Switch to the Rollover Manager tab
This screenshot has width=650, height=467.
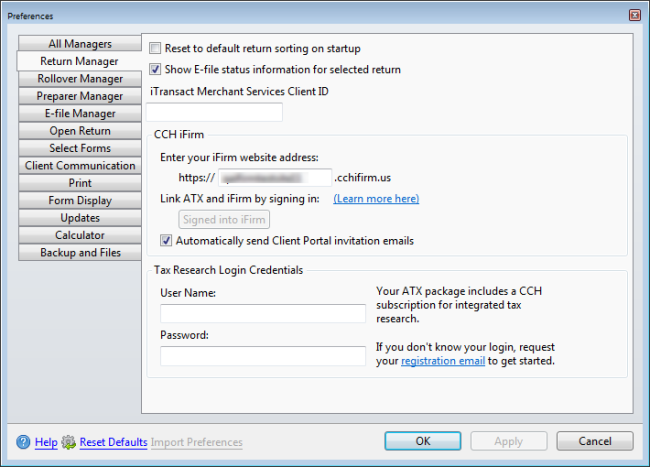coord(80,78)
